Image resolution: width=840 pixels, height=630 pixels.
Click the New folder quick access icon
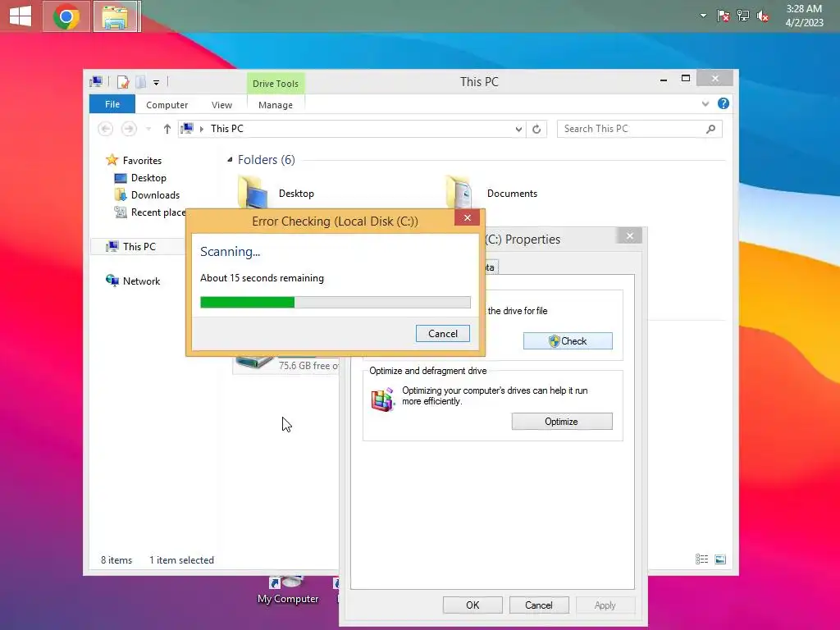[x=140, y=82]
